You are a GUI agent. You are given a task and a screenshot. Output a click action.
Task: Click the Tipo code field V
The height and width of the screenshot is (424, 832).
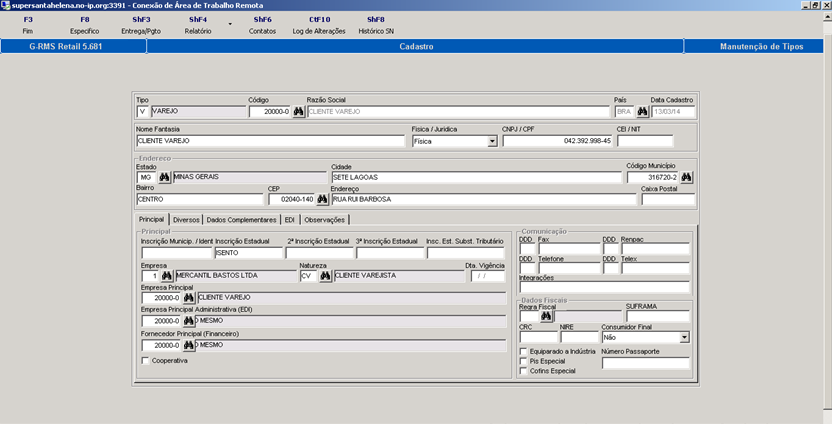(x=142, y=111)
